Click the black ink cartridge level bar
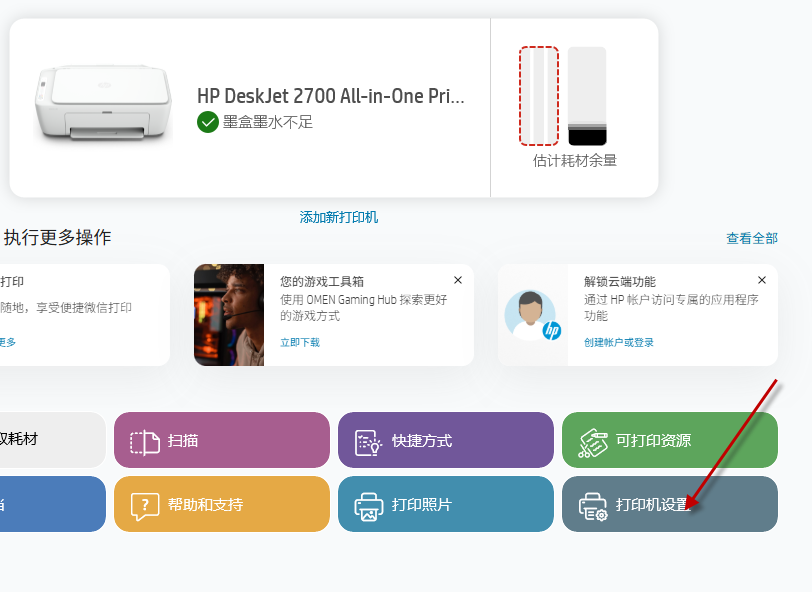This screenshot has height=592, width=812. pos(587,96)
